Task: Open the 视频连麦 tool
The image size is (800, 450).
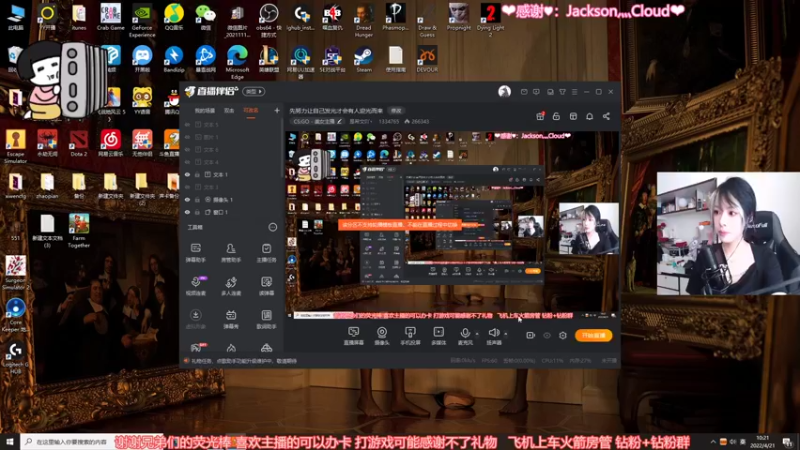Action: point(195,286)
